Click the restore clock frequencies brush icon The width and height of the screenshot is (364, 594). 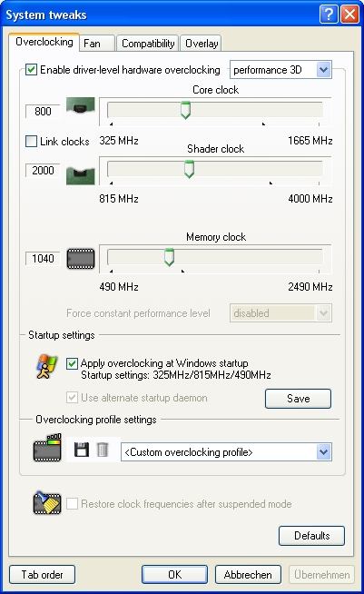47,502
